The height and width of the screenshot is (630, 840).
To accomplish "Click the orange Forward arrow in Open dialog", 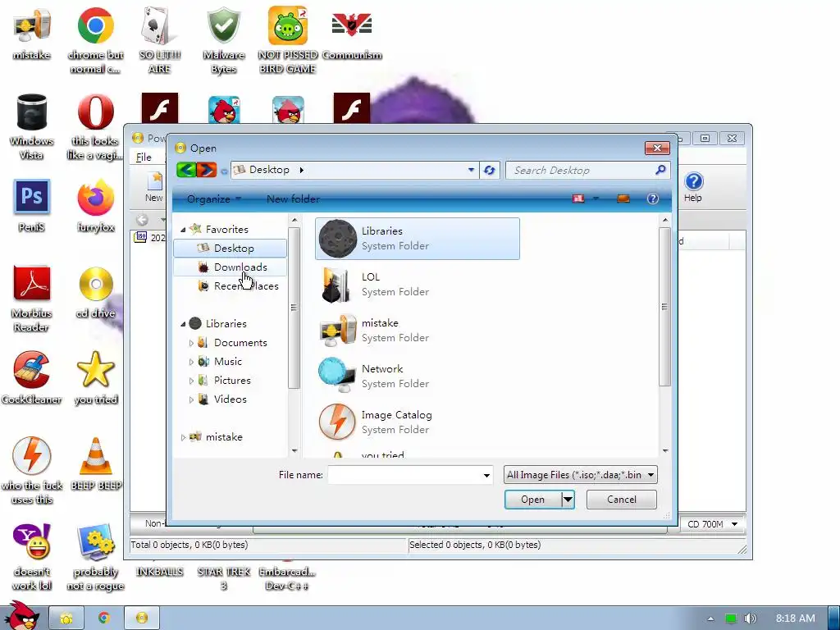I will tap(207, 170).
